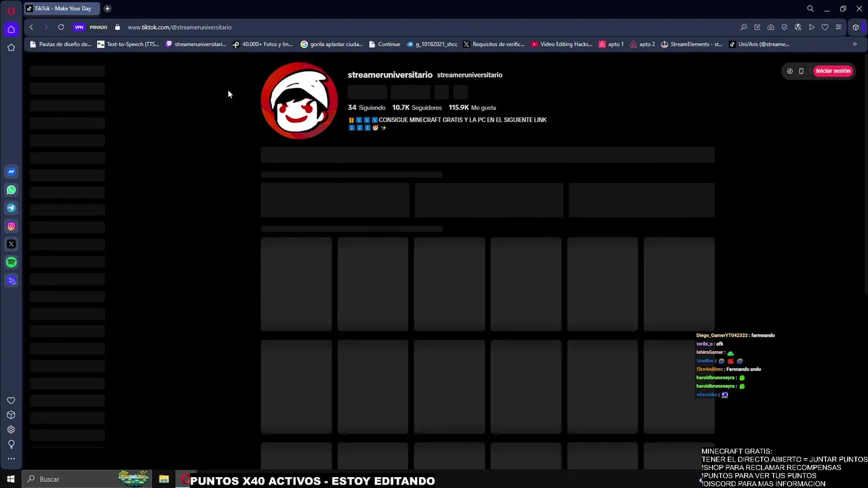Go back to the previous page
This screenshot has height=488, width=868.
point(31,27)
